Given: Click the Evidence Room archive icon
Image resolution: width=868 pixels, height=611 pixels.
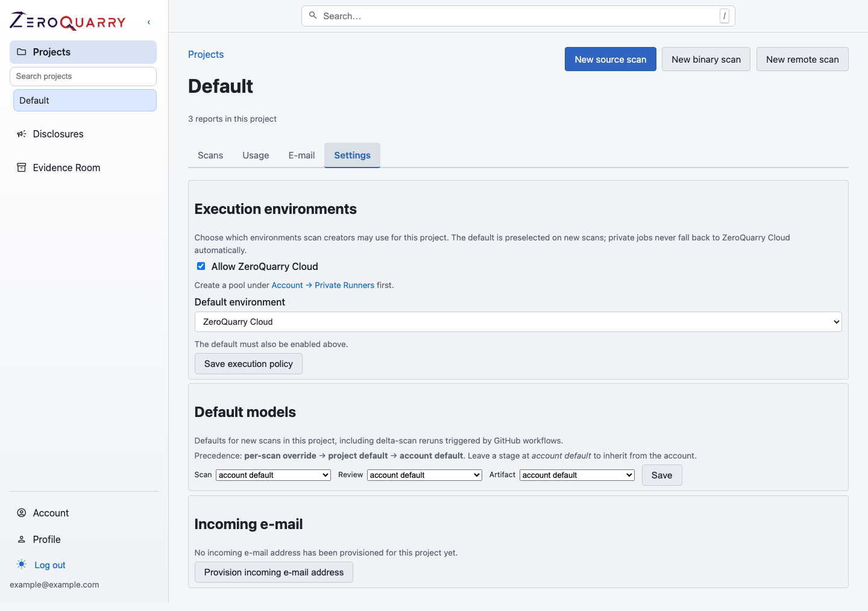Looking at the screenshot, I should [x=22, y=168].
